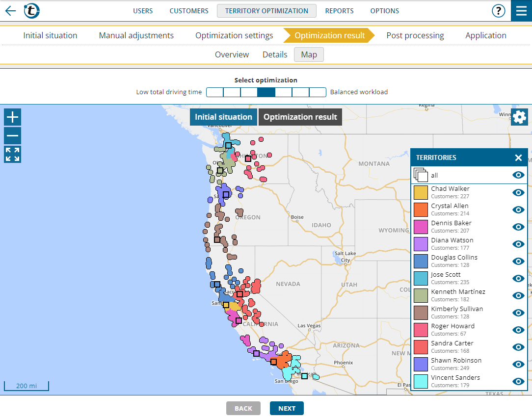This screenshot has width=532, height=420.
Task: Click the app logo icon
Action: [x=32, y=11]
